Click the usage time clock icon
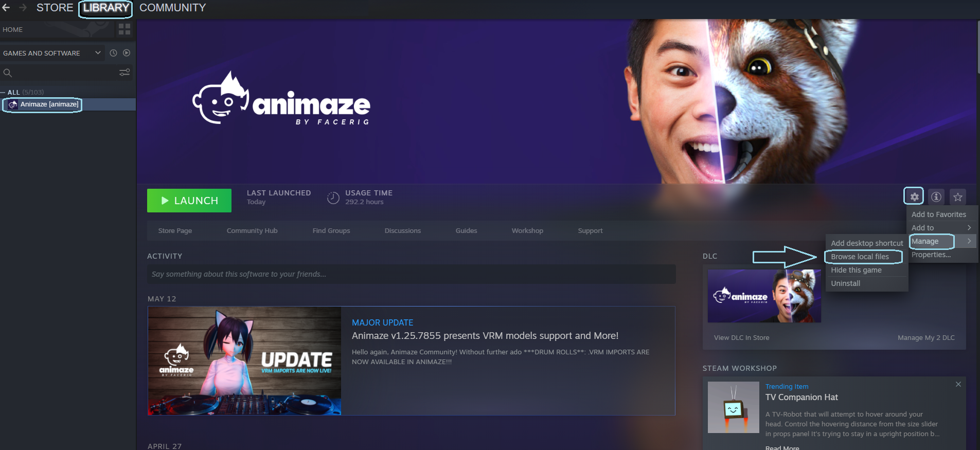980x450 pixels. 333,197
